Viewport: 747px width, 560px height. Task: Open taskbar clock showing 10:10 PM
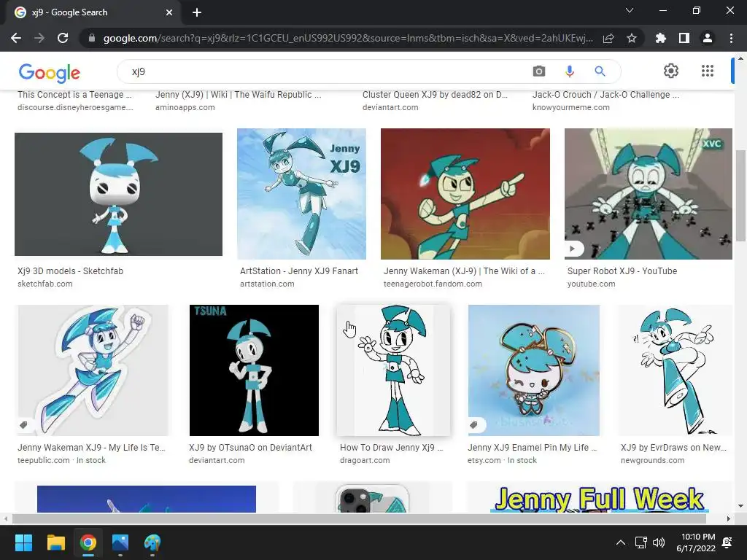(696, 542)
